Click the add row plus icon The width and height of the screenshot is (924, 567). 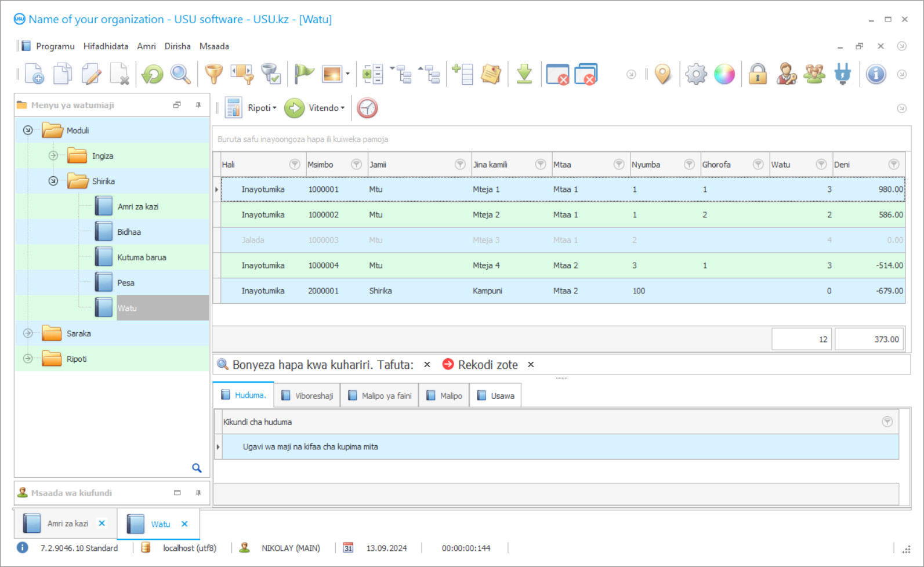(x=462, y=74)
